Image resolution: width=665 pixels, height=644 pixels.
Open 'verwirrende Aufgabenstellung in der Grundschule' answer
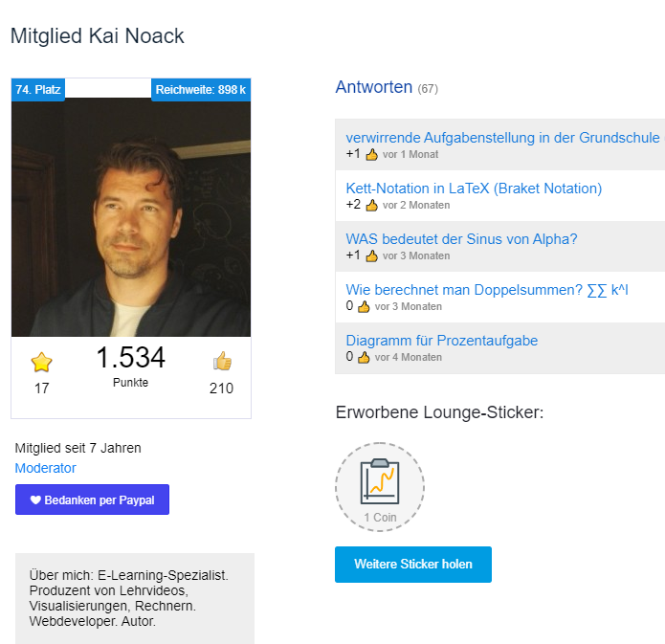(x=502, y=138)
